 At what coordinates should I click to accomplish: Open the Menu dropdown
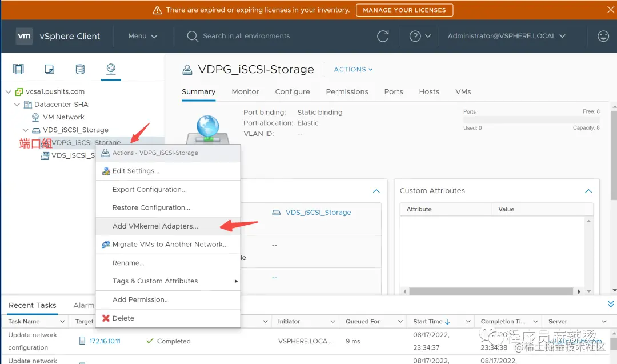click(142, 36)
